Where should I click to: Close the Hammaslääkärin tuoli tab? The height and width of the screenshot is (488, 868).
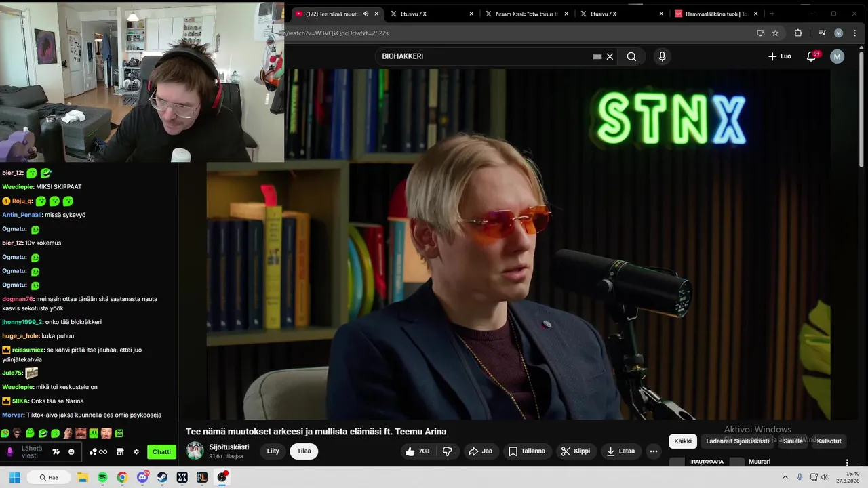[x=756, y=14]
